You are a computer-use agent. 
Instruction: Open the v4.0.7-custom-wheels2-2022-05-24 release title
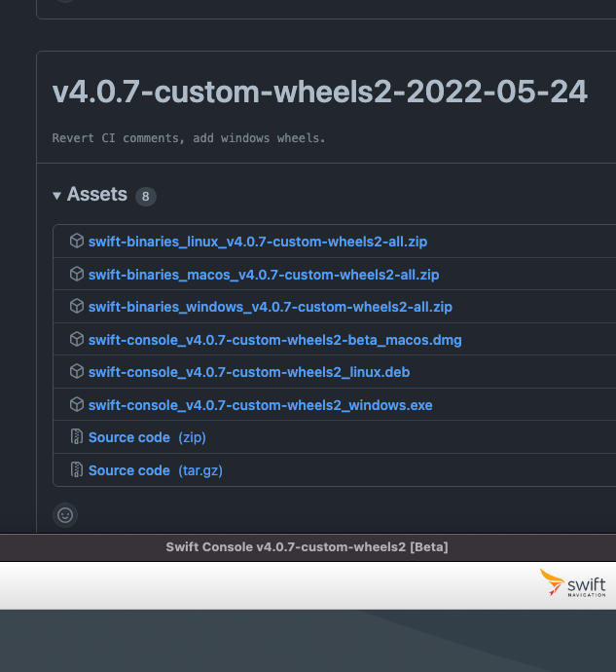(x=319, y=92)
